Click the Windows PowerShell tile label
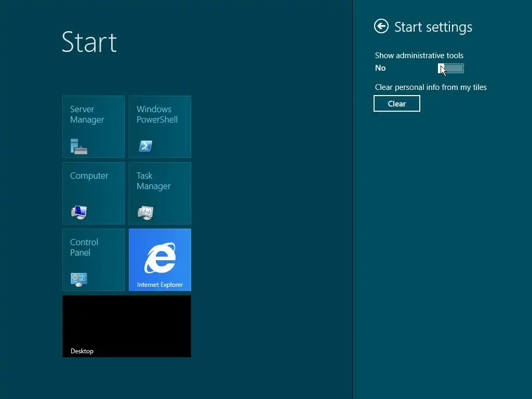 tap(157, 114)
